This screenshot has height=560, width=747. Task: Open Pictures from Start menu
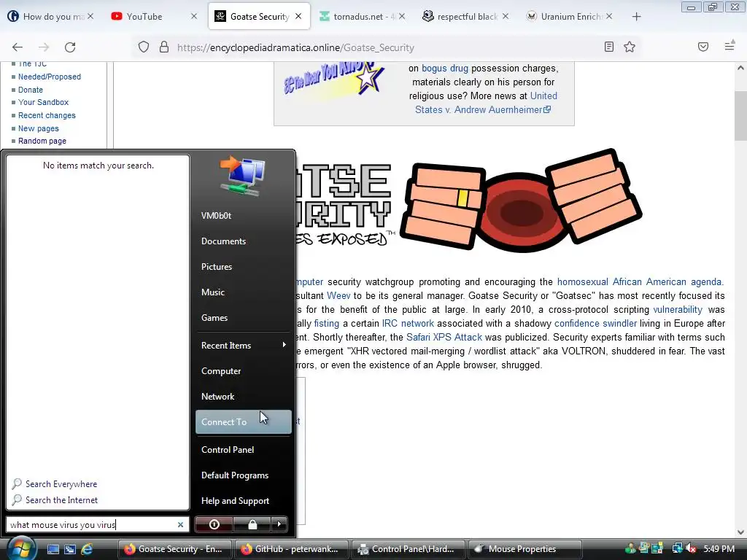216,267
